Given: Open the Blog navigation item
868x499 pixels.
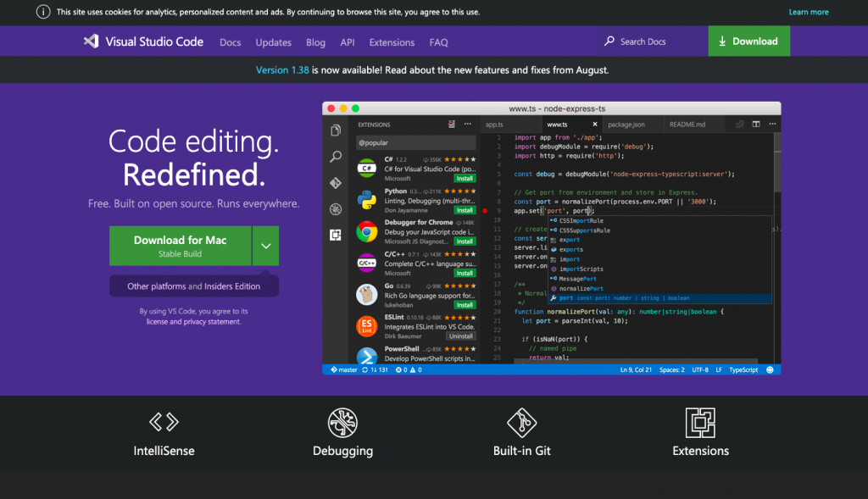Looking at the screenshot, I should [315, 42].
